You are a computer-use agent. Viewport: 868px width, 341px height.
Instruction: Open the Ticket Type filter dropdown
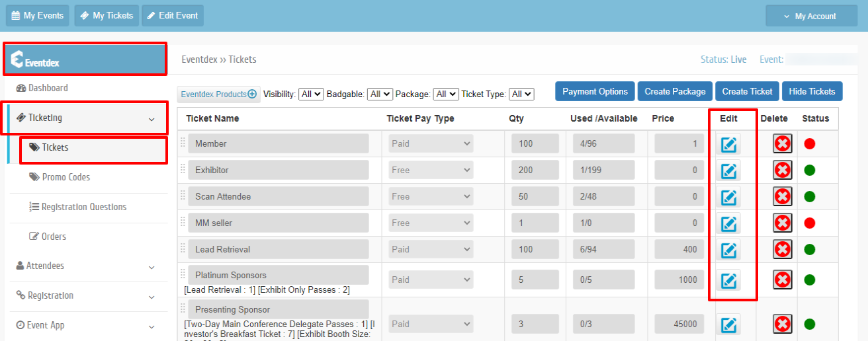521,95
